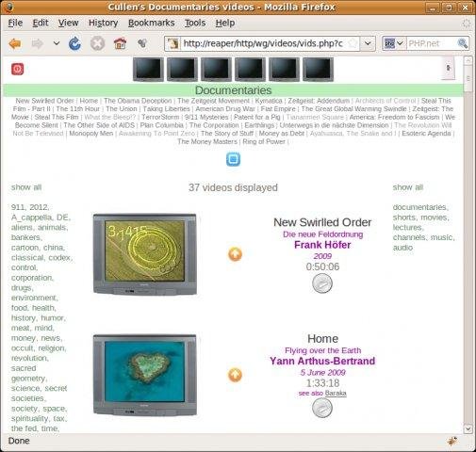Select the 'audio' category filter
Viewport: 476px width, 452px height.
pos(402,248)
